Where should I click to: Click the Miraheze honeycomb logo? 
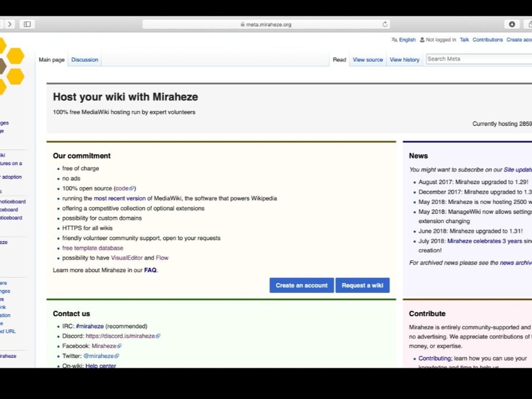point(11,66)
